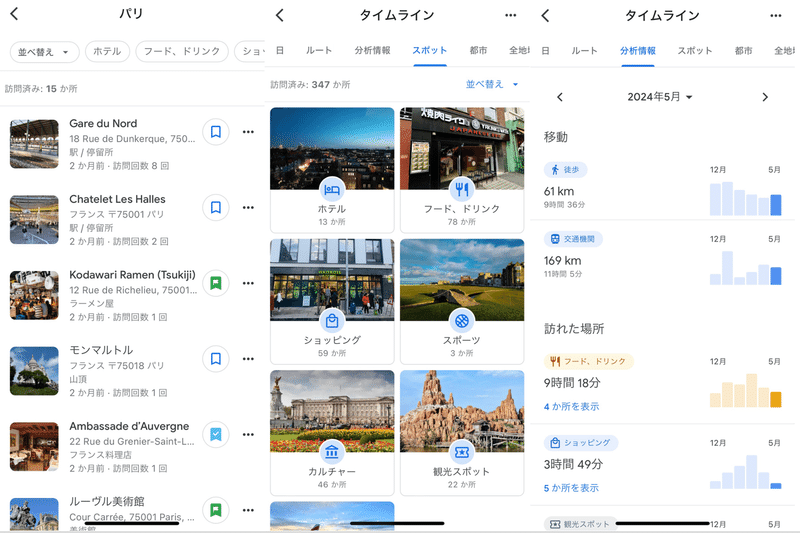
Task: Open the フード、ドリンク 78 か所 category card
Action: tap(462, 170)
